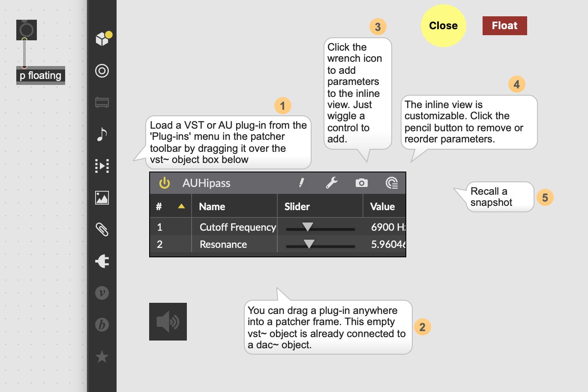
Task: Open the Vizzie modules sidebar icon
Action: pyautogui.click(x=102, y=293)
